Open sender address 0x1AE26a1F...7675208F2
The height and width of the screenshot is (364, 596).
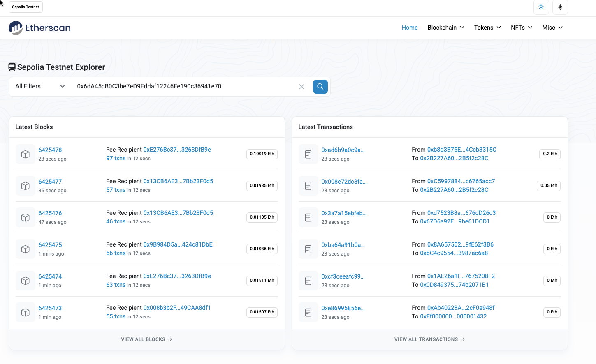pyautogui.click(x=461, y=276)
